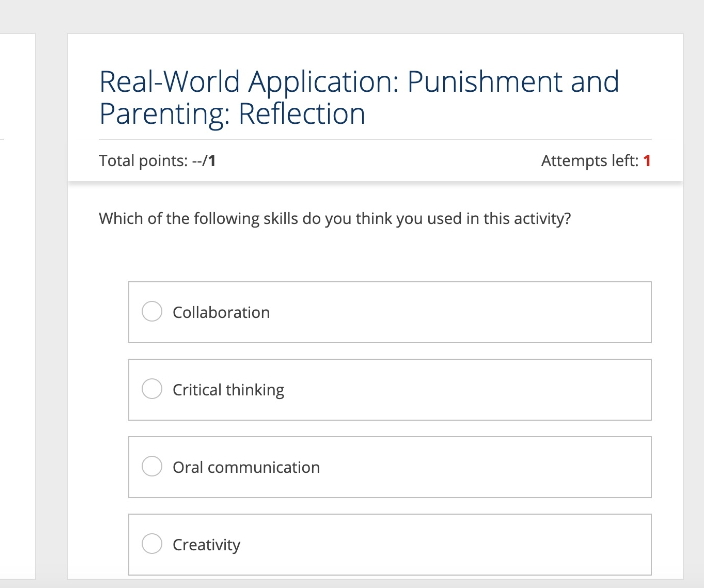Viewport: 704px width, 588px height.
Task: Click the Collaboration option label text
Action: pyautogui.click(x=221, y=312)
